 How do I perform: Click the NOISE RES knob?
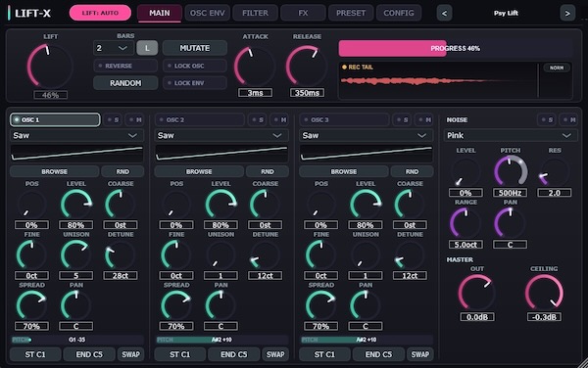coord(555,171)
